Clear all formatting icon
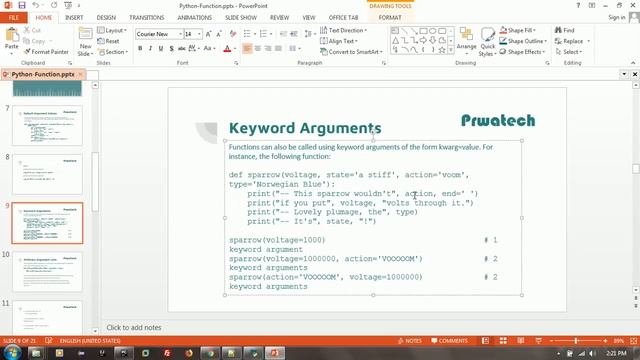The height and width of the screenshot is (360, 640). [233, 34]
